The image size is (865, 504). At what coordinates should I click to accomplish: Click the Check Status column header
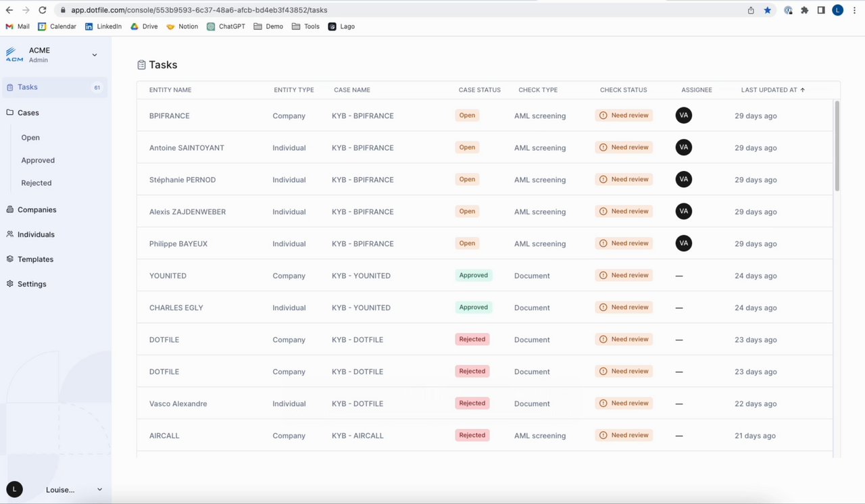[623, 90]
